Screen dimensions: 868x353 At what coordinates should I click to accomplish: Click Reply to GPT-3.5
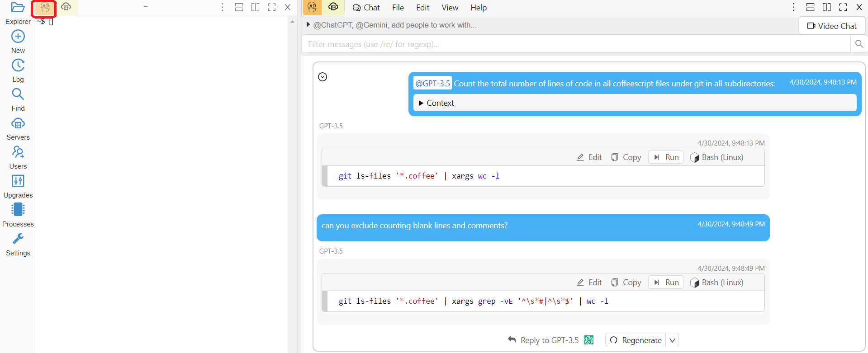[543, 340]
